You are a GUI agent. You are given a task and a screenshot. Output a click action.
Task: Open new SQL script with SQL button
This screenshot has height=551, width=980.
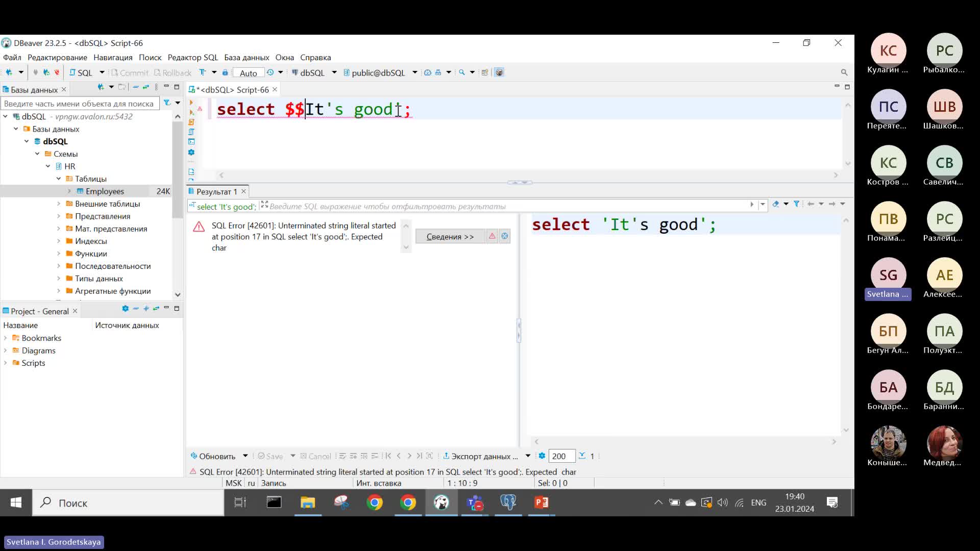81,72
